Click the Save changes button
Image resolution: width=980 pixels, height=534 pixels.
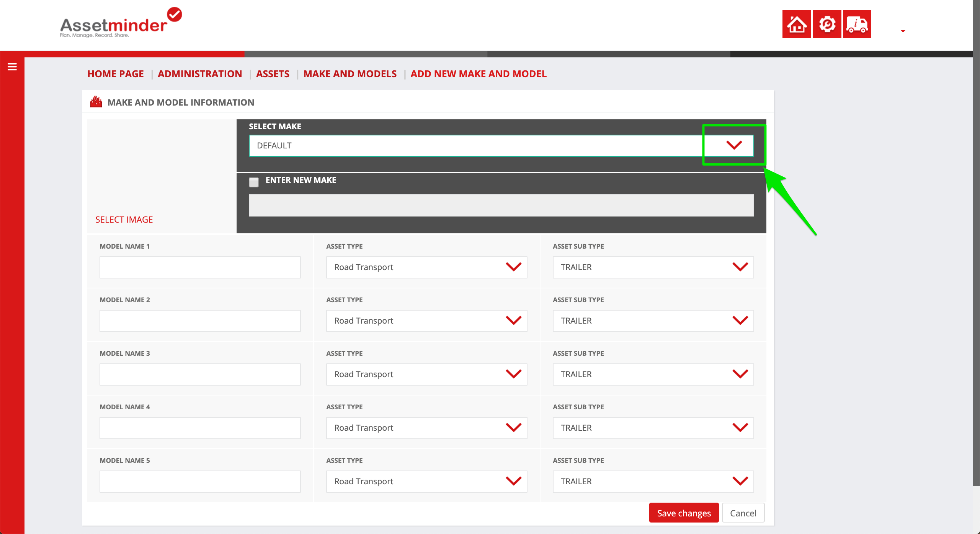[684, 513]
